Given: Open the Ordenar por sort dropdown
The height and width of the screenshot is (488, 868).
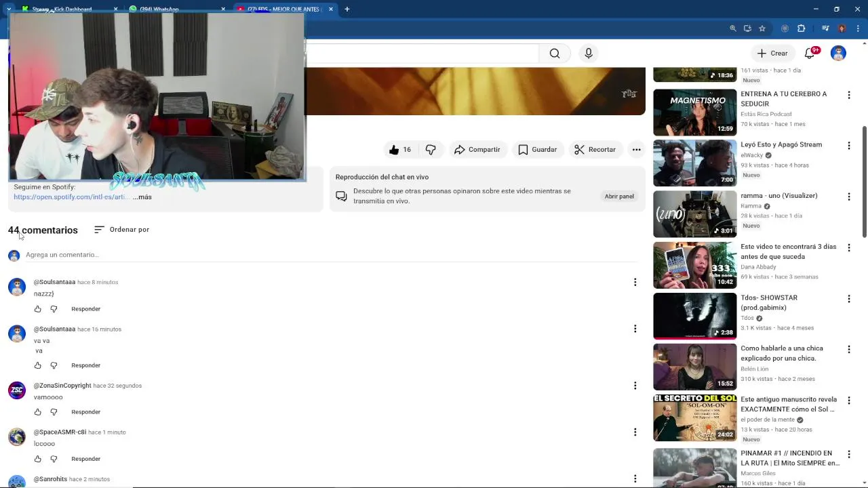Looking at the screenshot, I should [x=122, y=230].
